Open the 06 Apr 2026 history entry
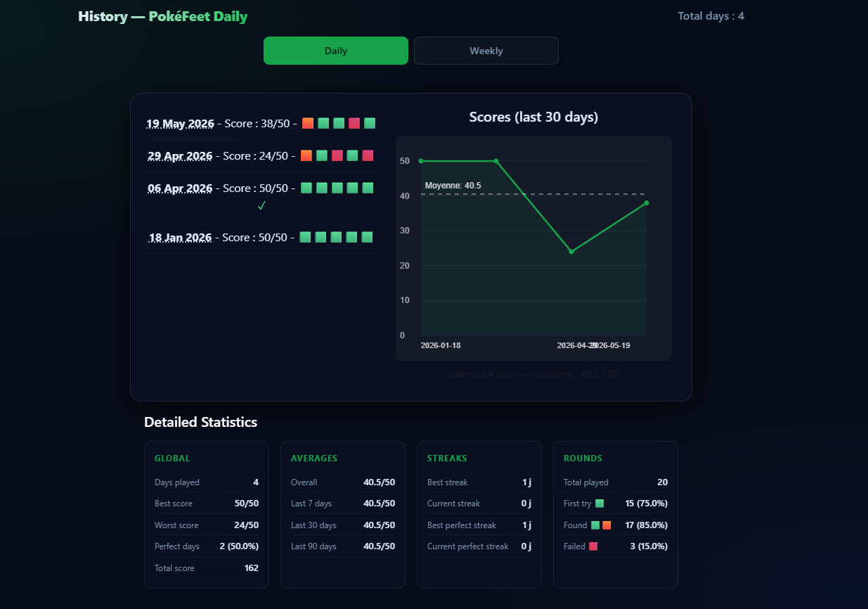The height and width of the screenshot is (609, 868). (x=180, y=188)
